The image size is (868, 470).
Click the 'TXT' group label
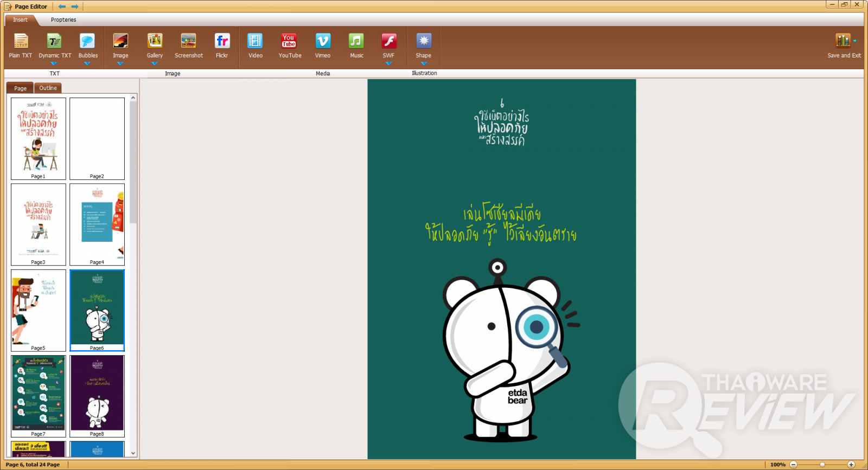click(55, 73)
